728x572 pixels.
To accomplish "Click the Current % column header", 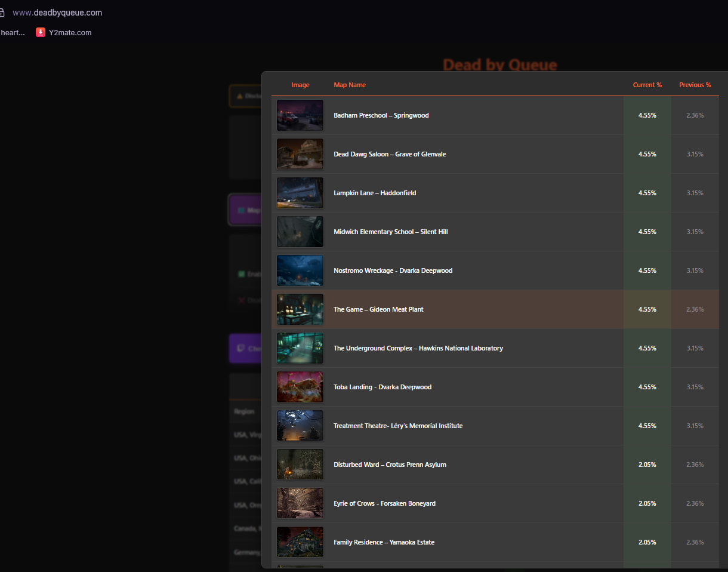I will 647,85.
